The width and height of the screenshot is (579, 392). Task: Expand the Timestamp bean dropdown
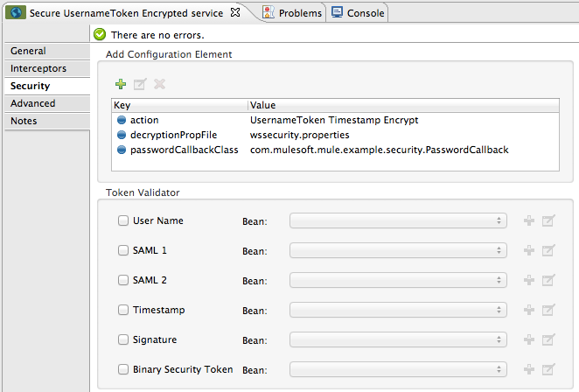click(398, 311)
